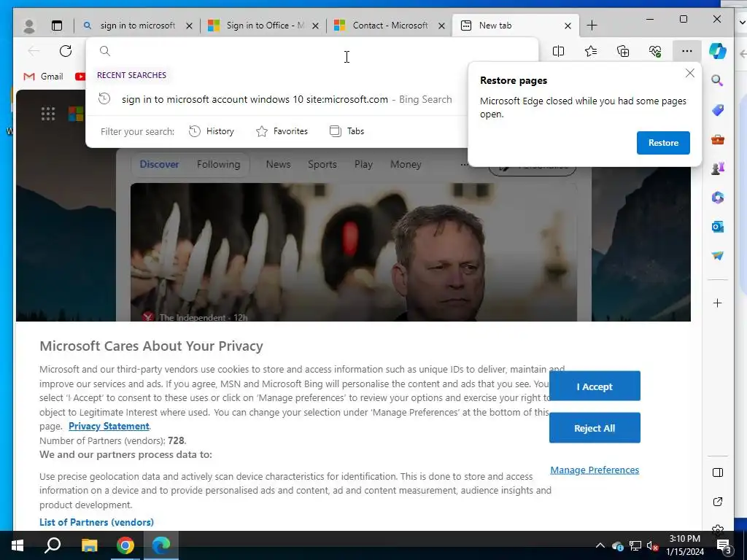Open the Favorites star list icon
The image size is (747, 560).
click(591, 51)
